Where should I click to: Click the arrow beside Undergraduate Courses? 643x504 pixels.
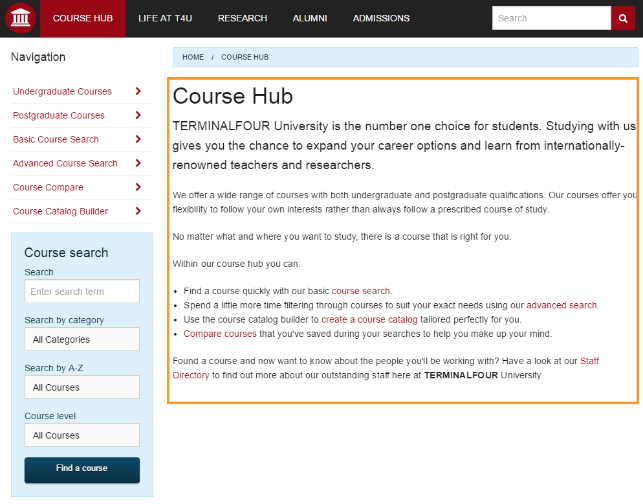click(x=138, y=91)
